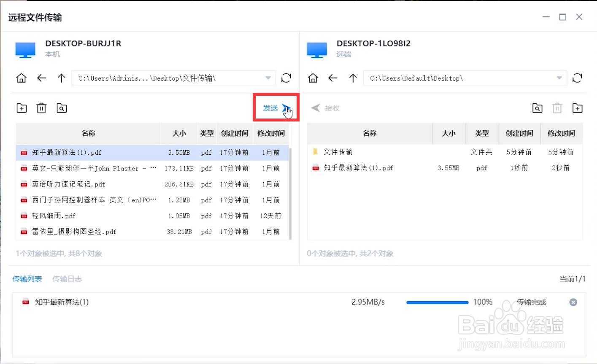
Task: Open the local path history dropdown
Action: 267,78
